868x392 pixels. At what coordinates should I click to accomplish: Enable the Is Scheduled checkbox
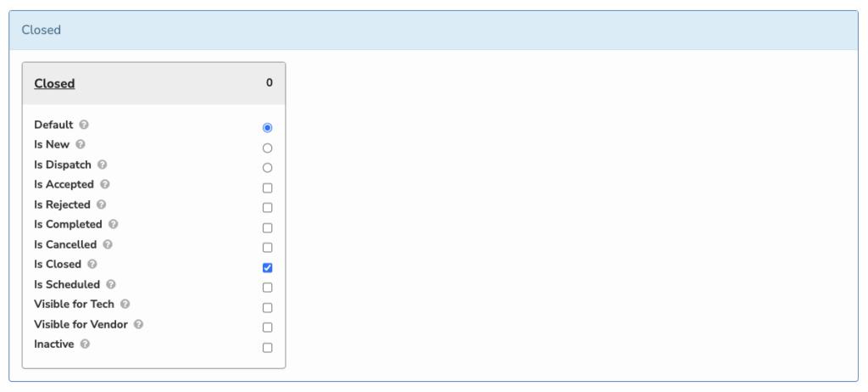(267, 288)
